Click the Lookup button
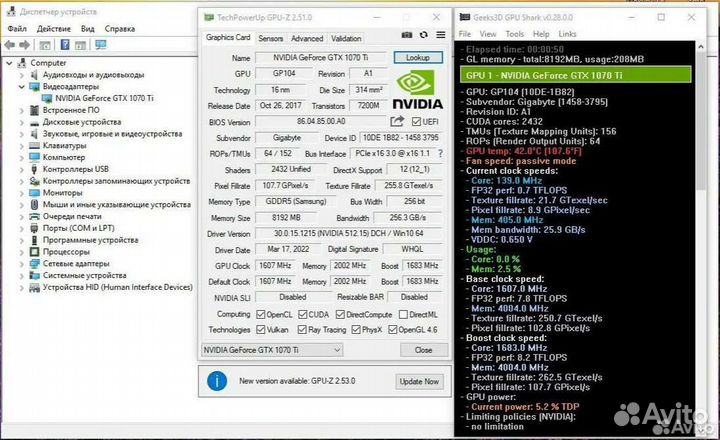 pyautogui.click(x=418, y=57)
